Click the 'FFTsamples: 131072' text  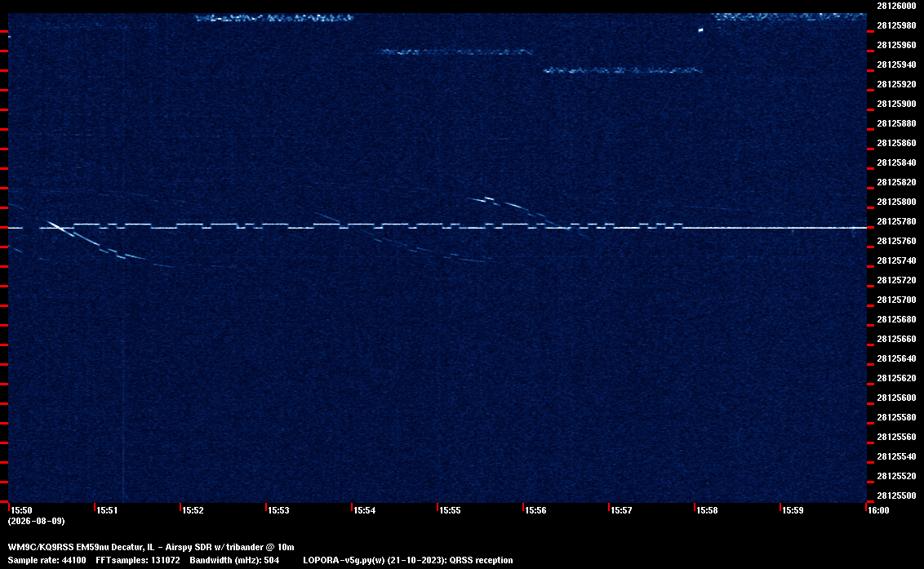[x=138, y=560]
